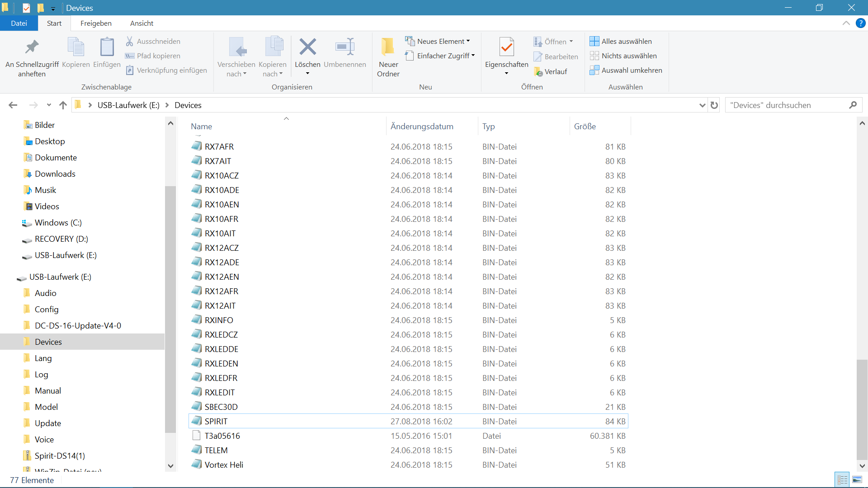Screen dimensions: 868x488
Task: Open the Ansicht ribbon tab
Action: pos(142,23)
